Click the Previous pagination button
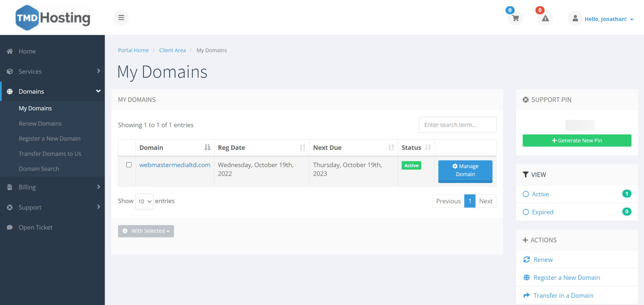The image size is (644, 305). (448, 201)
